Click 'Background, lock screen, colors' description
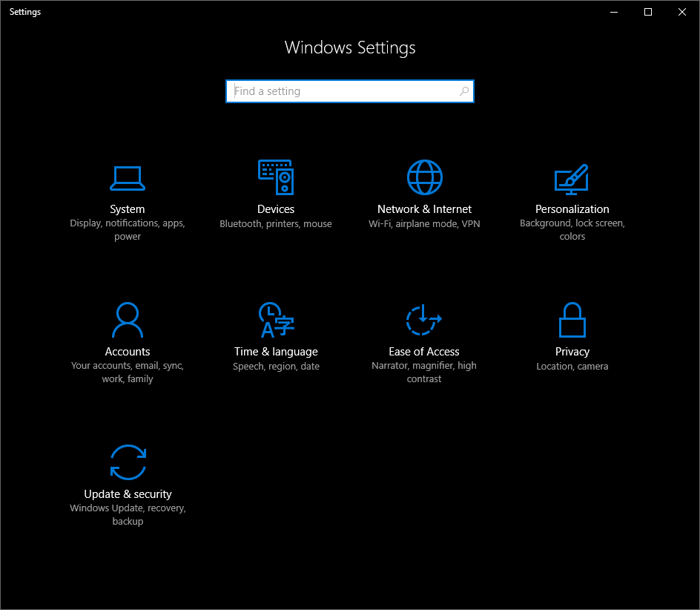The height and width of the screenshot is (610, 700). tap(572, 230)
